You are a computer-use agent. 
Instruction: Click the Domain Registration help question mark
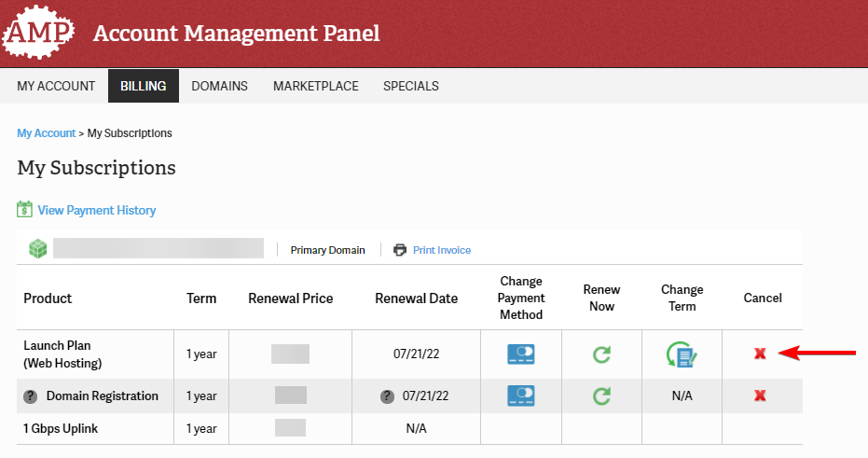(x=30, y=396)
